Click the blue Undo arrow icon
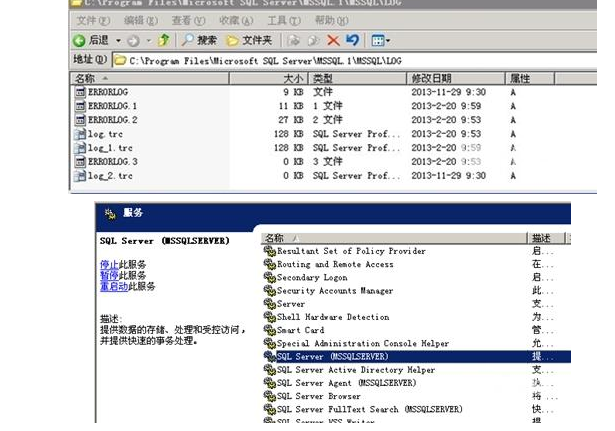Viewport: 615px width, 431px height. pyautogui.click(x=352, y=40)
